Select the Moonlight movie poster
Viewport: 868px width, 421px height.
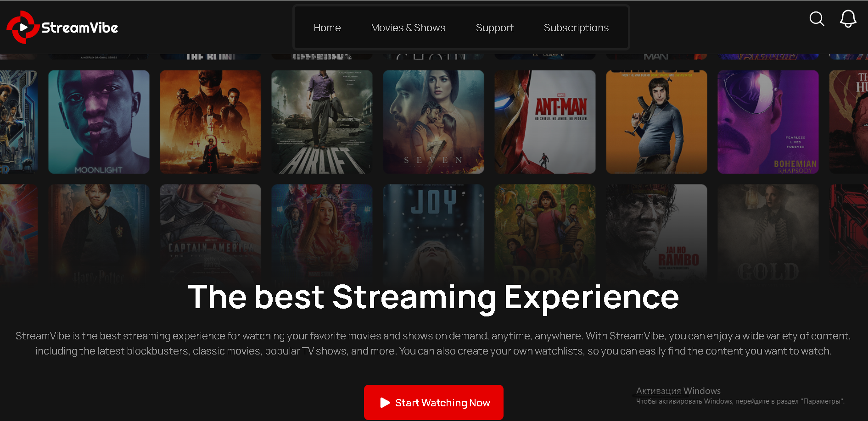tap(99, 122)
